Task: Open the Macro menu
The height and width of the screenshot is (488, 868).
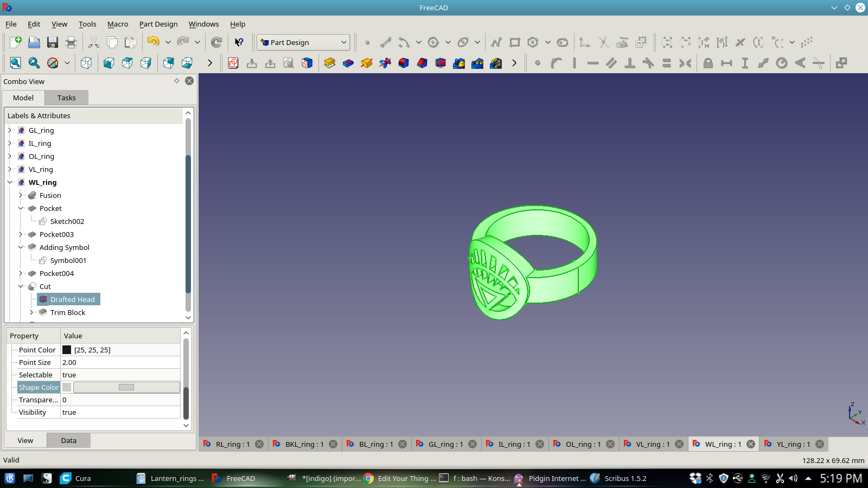Action: (x=118, y=24)
